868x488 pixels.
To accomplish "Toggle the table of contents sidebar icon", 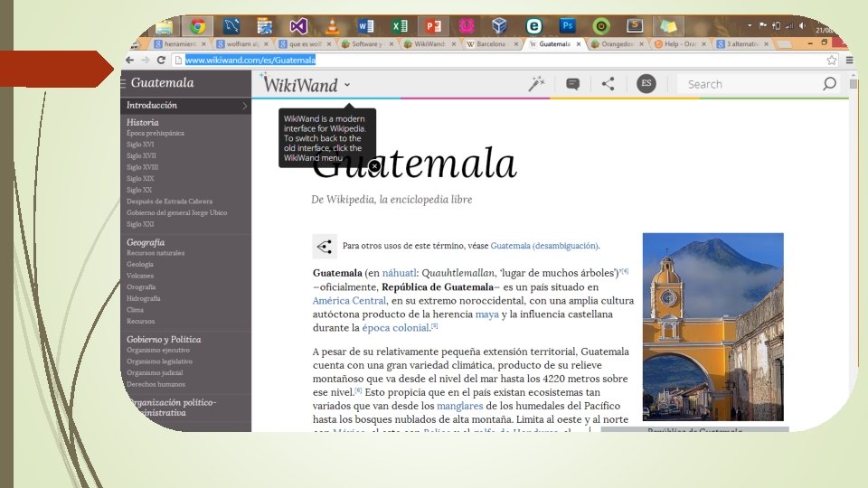I will 124,83.
